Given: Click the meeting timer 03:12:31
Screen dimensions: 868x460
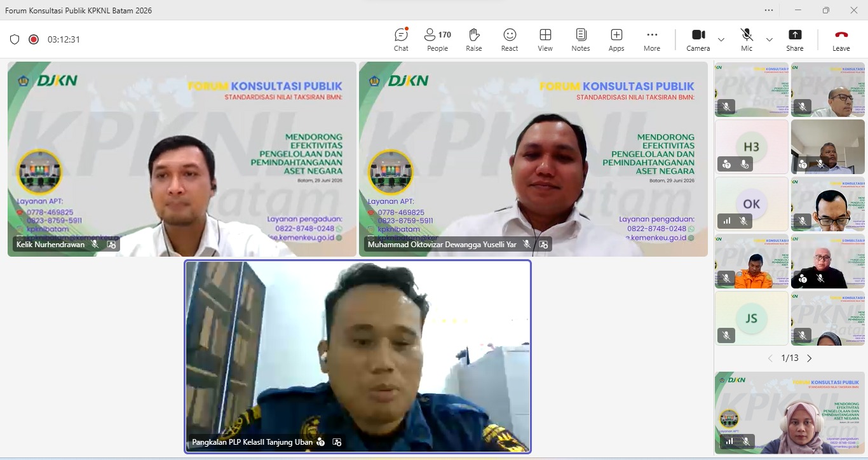Looking at the screenshot, I should [x=64, y=39].
